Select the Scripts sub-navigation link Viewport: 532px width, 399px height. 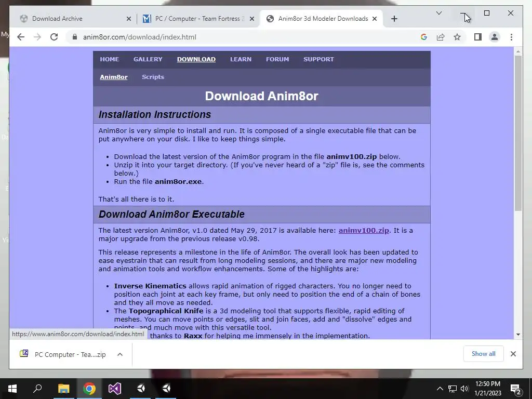153,77
